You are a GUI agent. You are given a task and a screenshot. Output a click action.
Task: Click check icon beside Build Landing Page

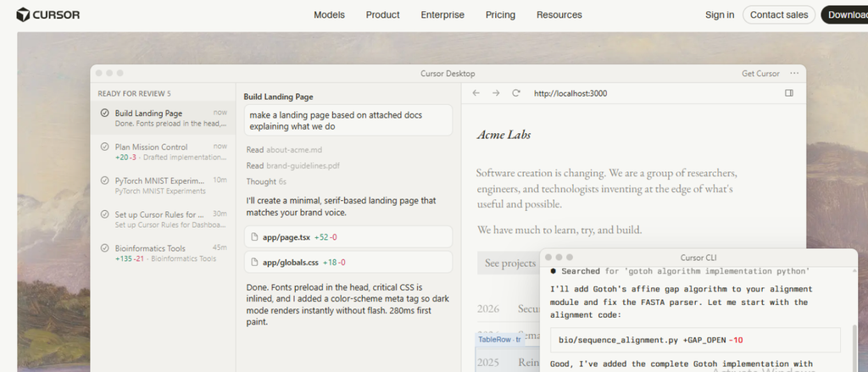point(104,113)
